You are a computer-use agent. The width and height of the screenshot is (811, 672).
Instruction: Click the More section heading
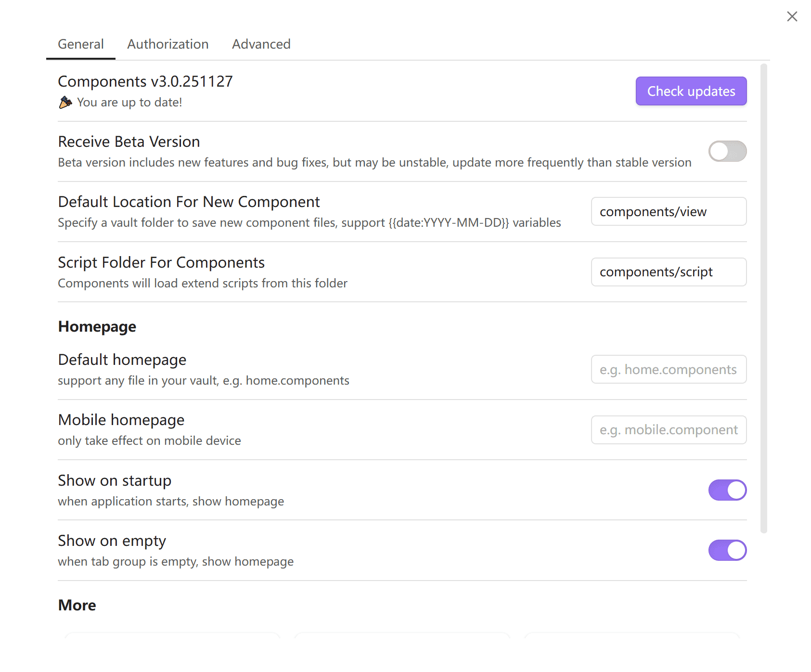click(x=77, y=605)
